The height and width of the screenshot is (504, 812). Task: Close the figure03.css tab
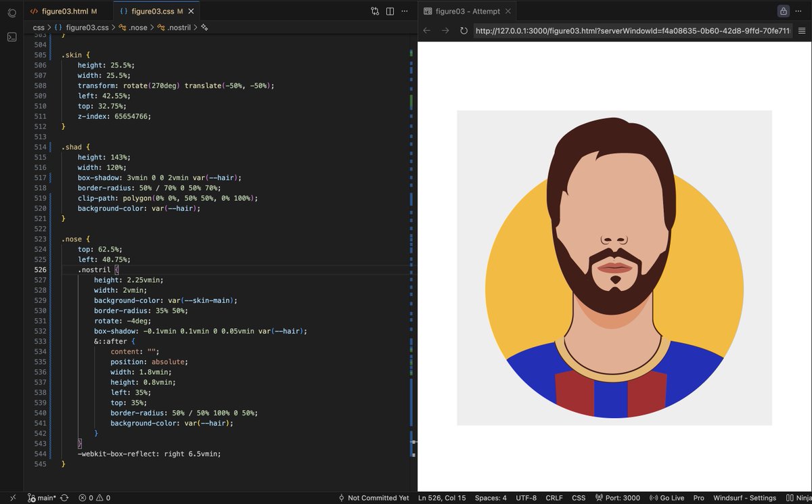(190, 12)
